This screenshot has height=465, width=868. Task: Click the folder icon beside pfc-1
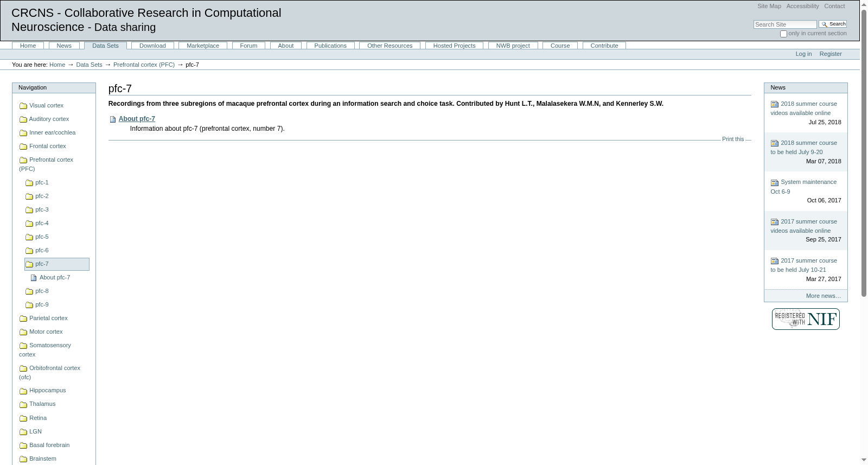pyautogui.click(x=29, y=183)
